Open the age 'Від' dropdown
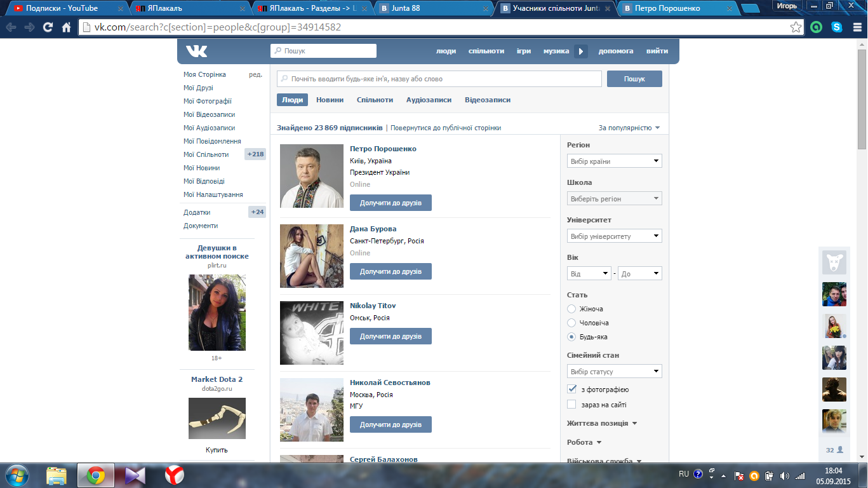The image size is (868, 488). (589, 273)
